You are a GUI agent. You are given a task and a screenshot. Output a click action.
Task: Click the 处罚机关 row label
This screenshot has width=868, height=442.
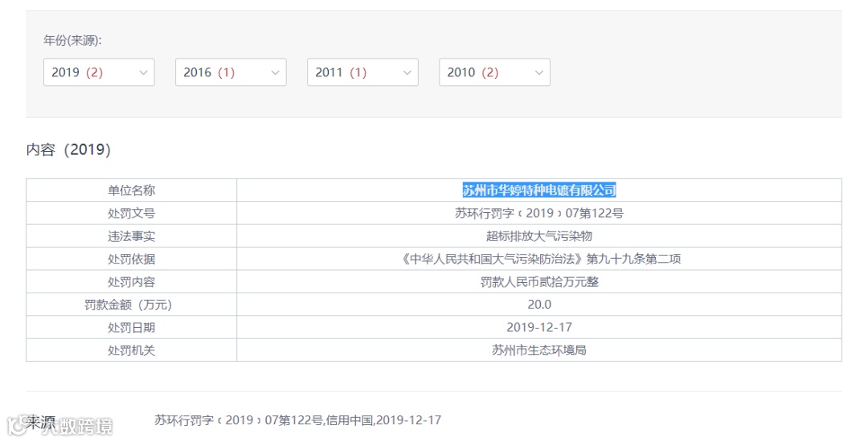131,350
